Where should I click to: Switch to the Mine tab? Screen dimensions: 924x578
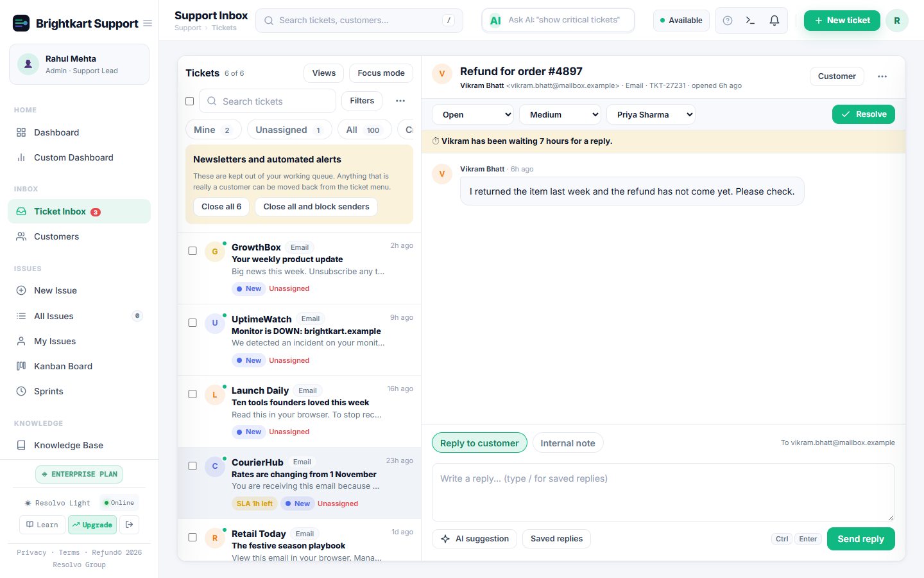click(x=214, y=130)
